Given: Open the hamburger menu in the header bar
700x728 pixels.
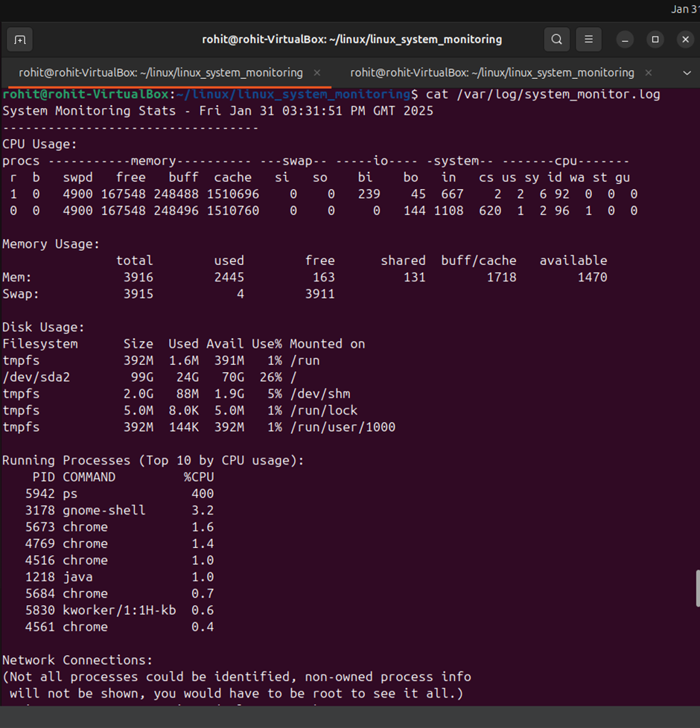Looking at the screenshot, I should [x=588, y=39].
